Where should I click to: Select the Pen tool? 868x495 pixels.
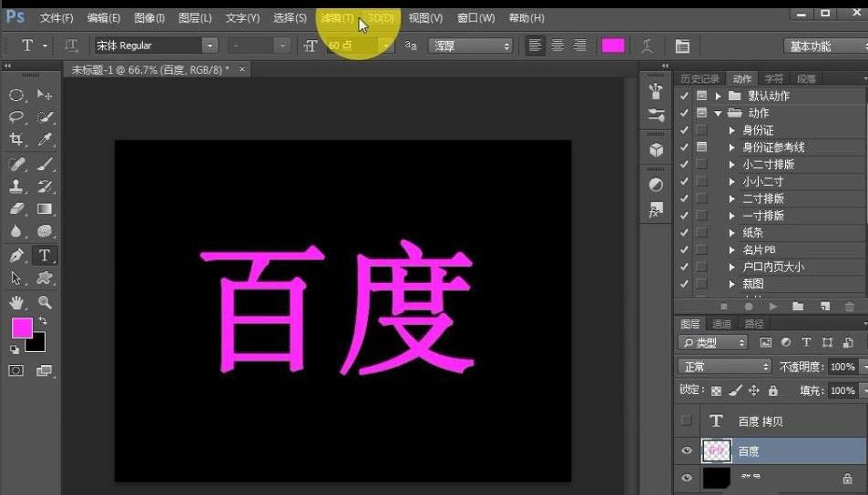coord(16,256)
